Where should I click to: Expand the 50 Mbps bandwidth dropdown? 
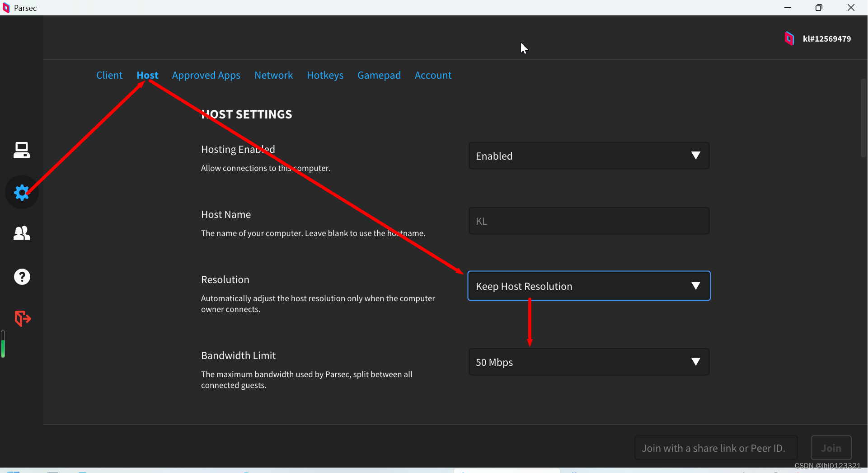pos(589,362)
